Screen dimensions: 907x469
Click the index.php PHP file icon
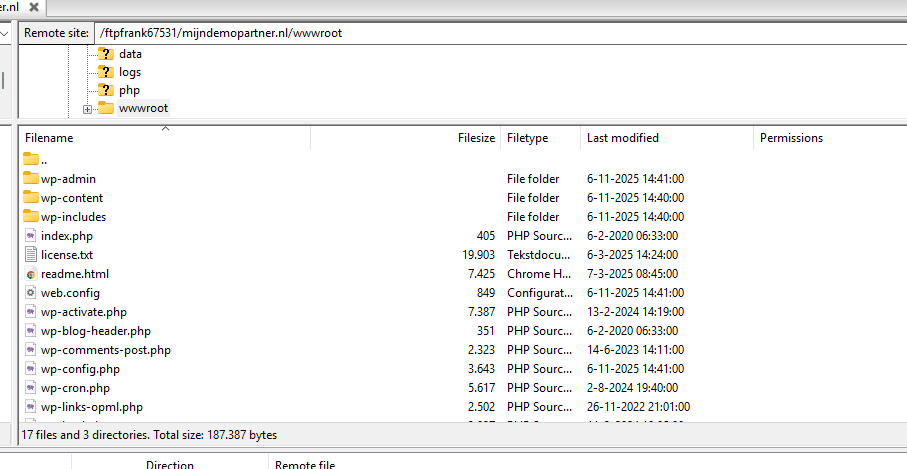tap(31, 235)
